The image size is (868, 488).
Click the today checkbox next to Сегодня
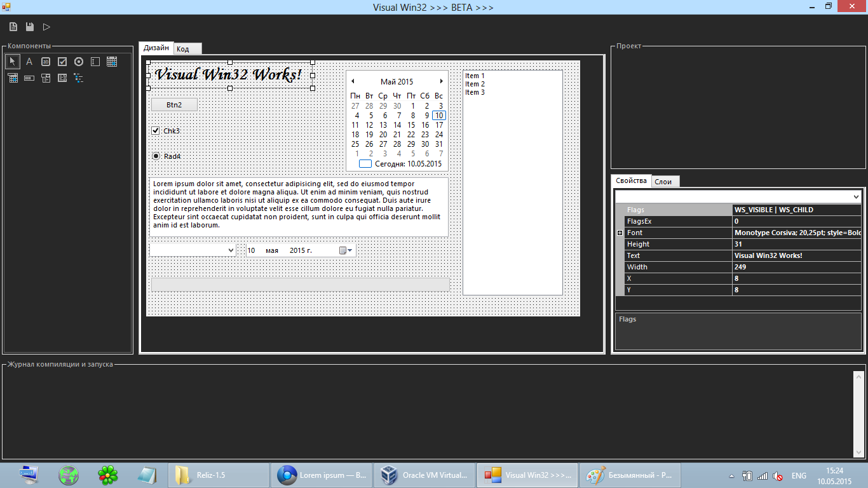(x=365, y=164)
